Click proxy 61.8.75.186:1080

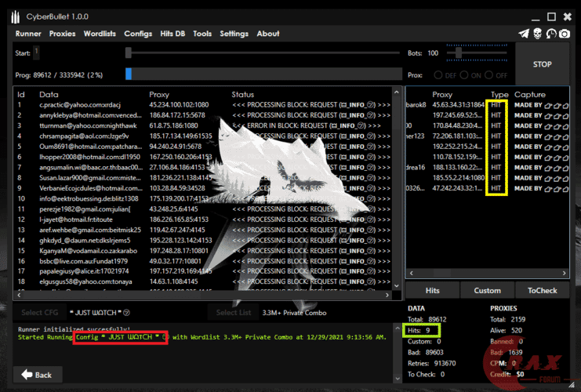click(173, 125)
